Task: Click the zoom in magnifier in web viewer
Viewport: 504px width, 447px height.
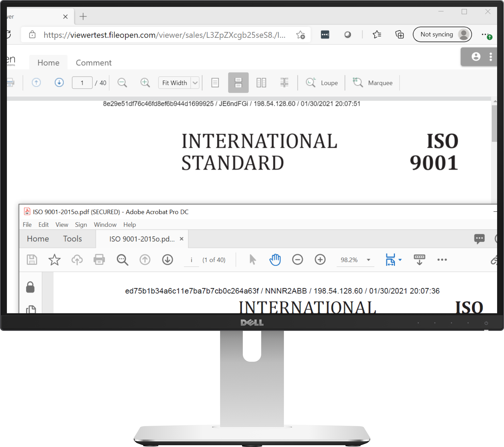Action: click(x=145, y=83)
